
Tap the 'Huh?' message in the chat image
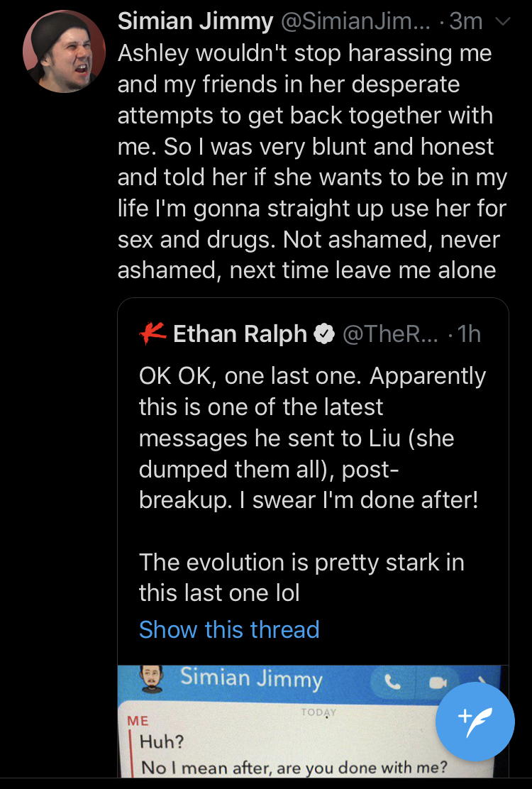[x=162, y=741]
